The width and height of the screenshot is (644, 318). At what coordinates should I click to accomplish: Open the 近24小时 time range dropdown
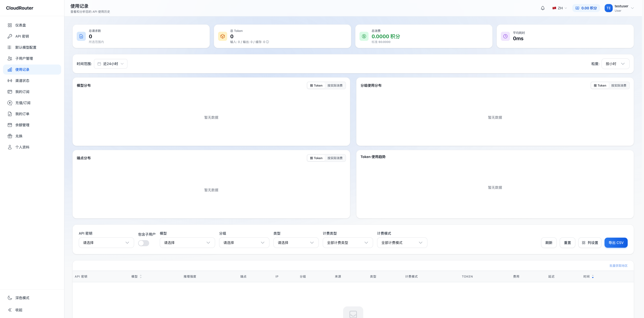pyautogui.click(x=111, y=64)
